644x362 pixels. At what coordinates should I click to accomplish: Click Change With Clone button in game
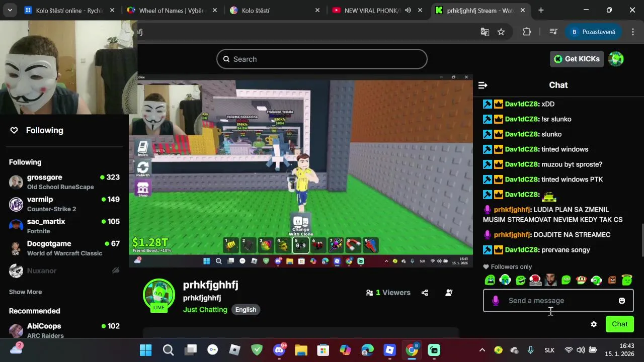click(x=301, y=225)
